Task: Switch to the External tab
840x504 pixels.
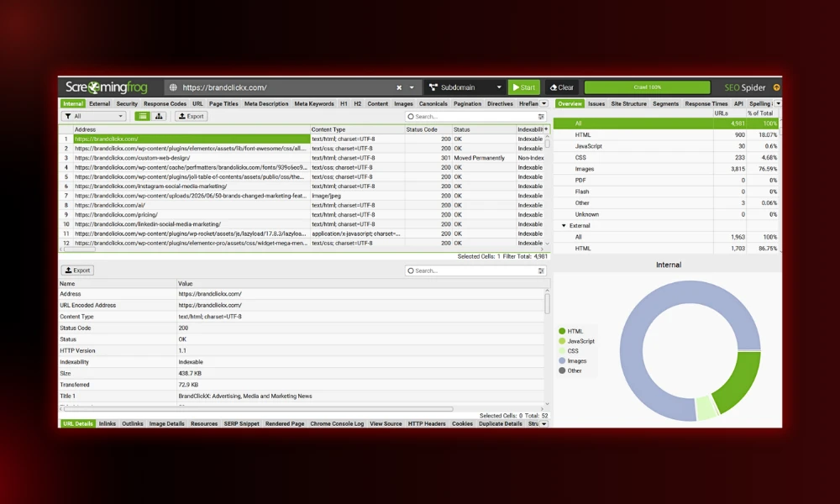Action: 100,104
